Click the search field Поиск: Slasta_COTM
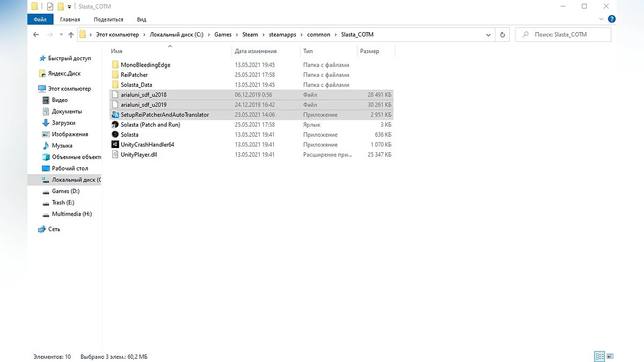This screenshot has height=362, width=644. [x=563, y=35]
